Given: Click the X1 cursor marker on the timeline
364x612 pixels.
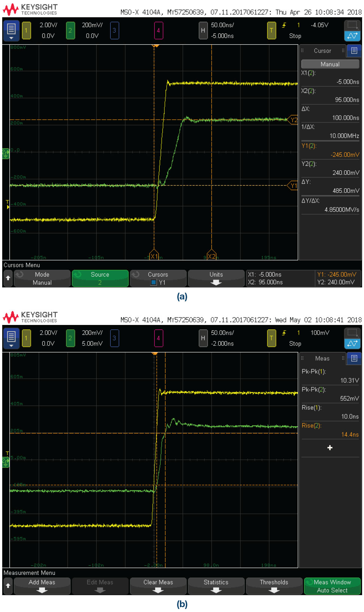Looking at the screenshot, I should click(154, 256).
